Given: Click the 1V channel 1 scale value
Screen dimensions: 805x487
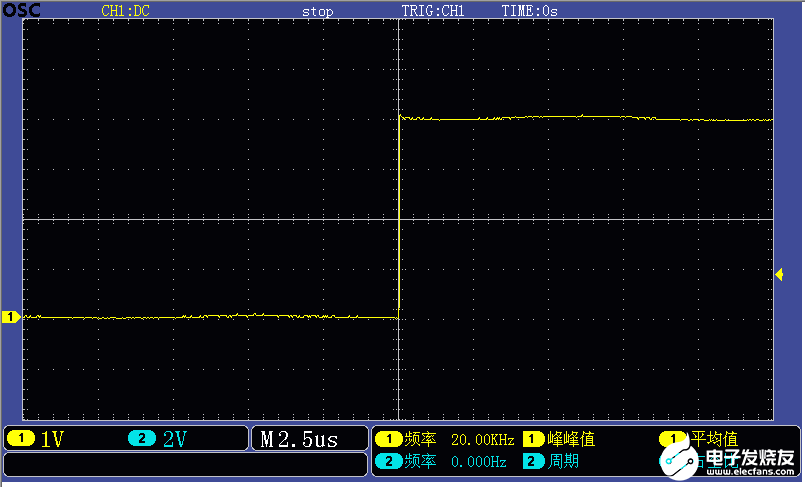Looking at the screenshot, I should tap(52, 439).
